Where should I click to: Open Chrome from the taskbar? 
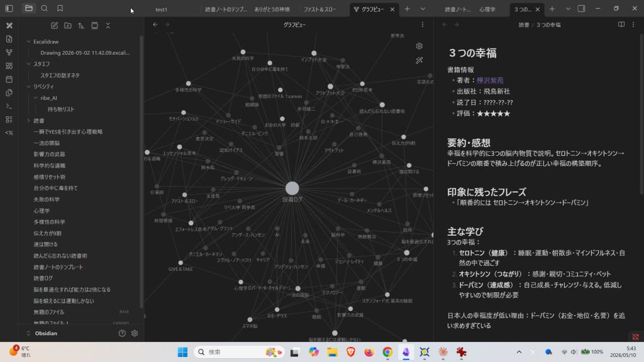point(387,352)
